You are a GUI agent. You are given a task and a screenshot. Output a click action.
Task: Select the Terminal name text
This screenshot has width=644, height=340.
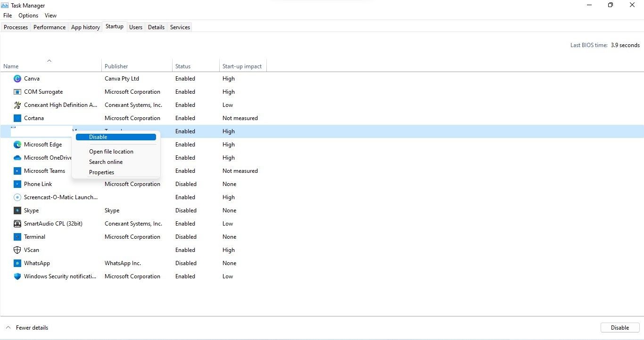click(x=35, y=237)
